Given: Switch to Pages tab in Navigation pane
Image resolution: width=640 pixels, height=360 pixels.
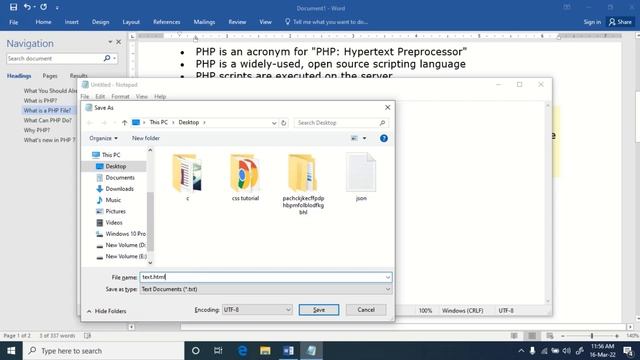Looking at the screenshot, I should [50, 76].
